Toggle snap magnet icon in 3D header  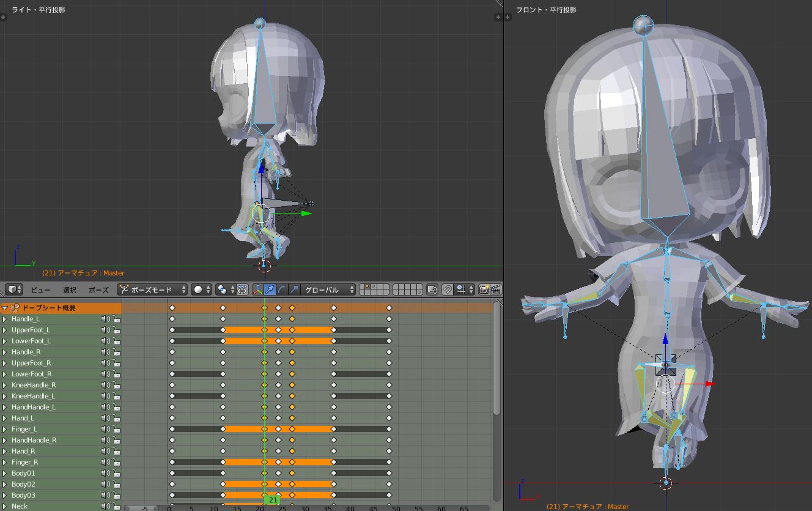pyautogui.click(x=447, y=289)
